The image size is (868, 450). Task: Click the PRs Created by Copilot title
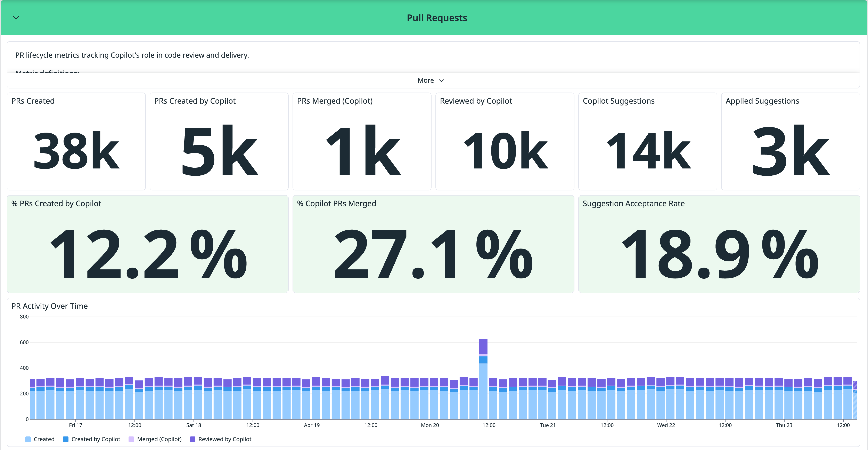195,101
